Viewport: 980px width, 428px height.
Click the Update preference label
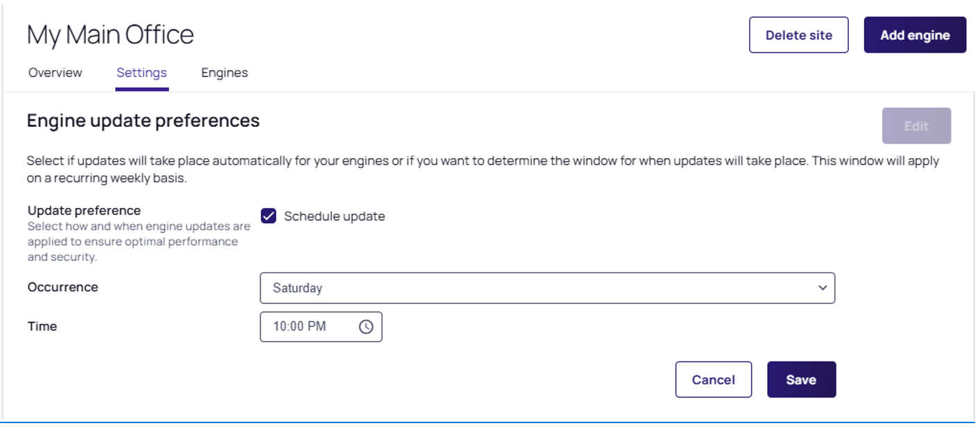(x=84, y=210)
